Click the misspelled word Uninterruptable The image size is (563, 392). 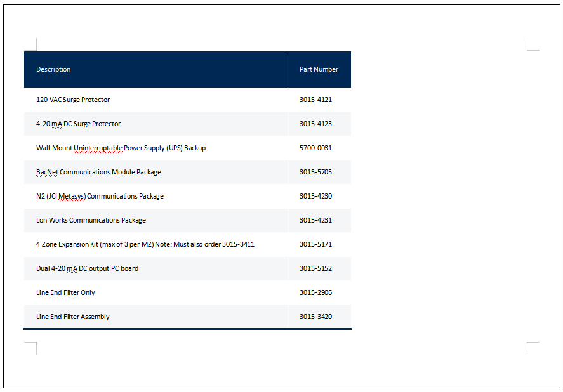tap(98, 148)
